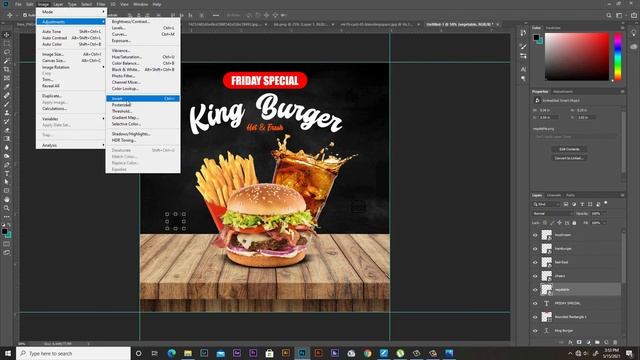
Task: Select the Rectangle shape tool
Action: coord(7,191)
